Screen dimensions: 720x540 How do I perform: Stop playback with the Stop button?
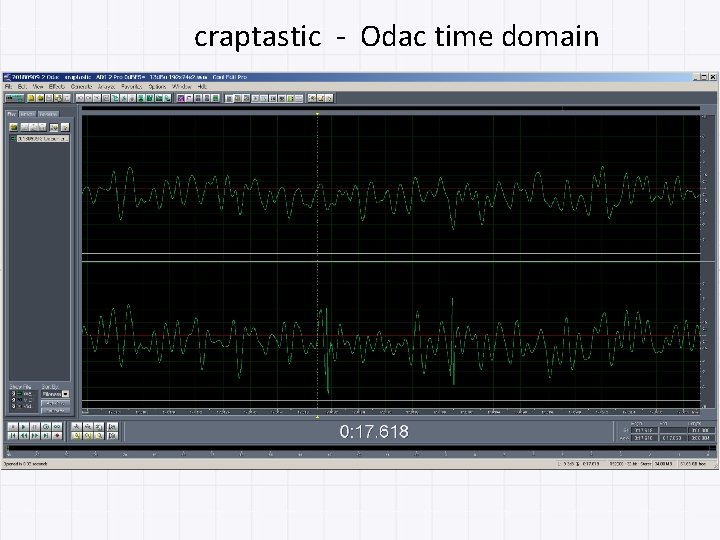[13, 427]
